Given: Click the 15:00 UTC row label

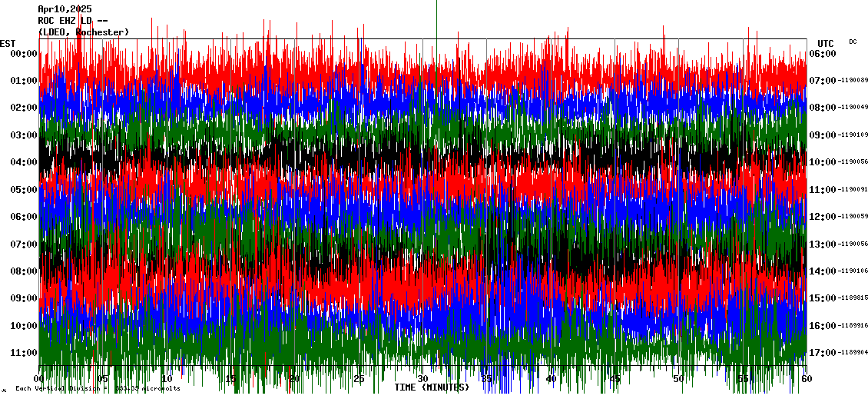Looking at the screenshot, I should pyautogui.click(x=822, y=298).
